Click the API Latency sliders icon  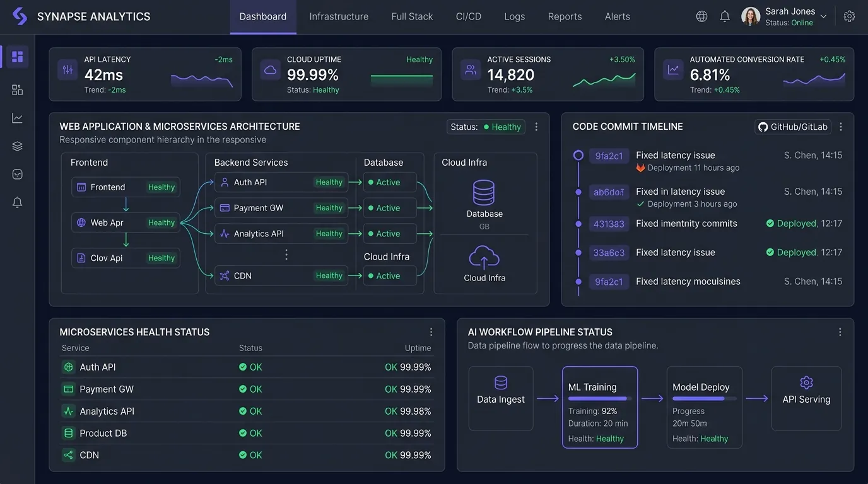pyautogui.click(x=67, y=70)
